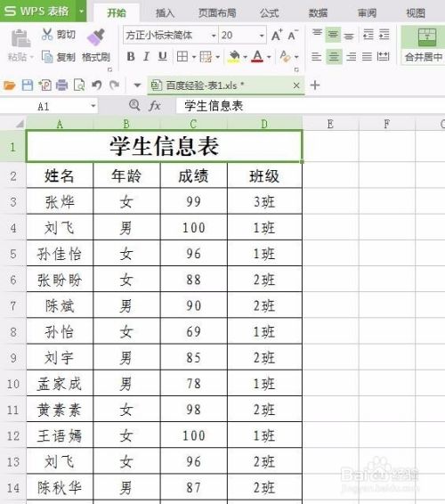The height and width of the screenshot is (504, 445).
Task: Click the fx insert function button
Action: click(155, 106)
